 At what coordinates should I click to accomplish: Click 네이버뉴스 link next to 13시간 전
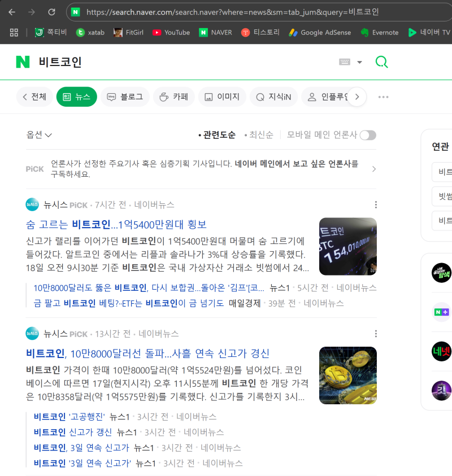tap(159, 334)
